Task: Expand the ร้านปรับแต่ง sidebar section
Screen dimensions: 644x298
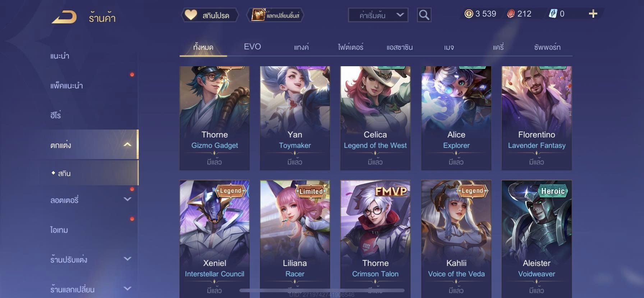Action: tap(127, 259)
